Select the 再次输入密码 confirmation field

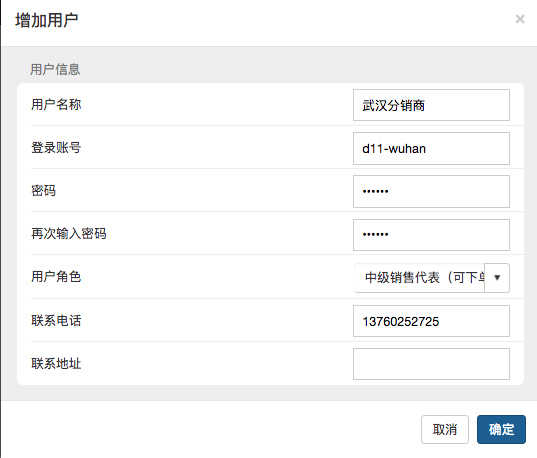431,235
